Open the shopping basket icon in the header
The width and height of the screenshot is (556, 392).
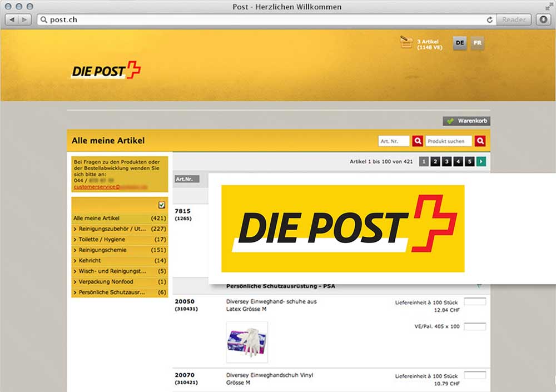coord(406,42)
